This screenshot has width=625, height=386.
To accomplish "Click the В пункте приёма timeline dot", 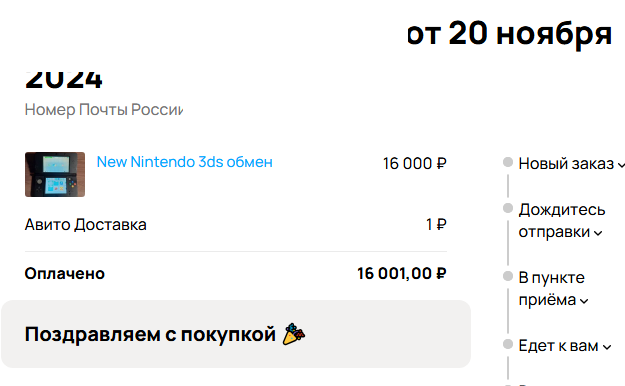I will click(x=508, y=276).
